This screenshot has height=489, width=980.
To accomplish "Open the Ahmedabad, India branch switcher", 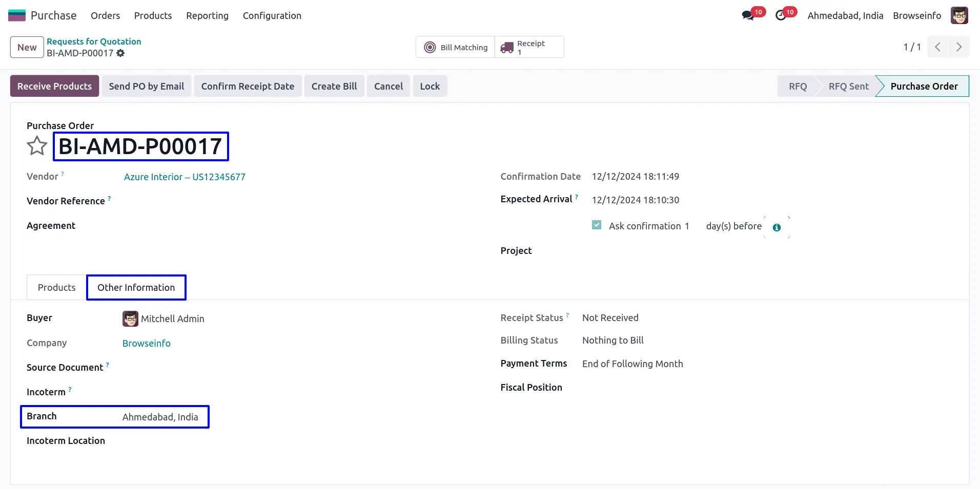I will point(845,15).
